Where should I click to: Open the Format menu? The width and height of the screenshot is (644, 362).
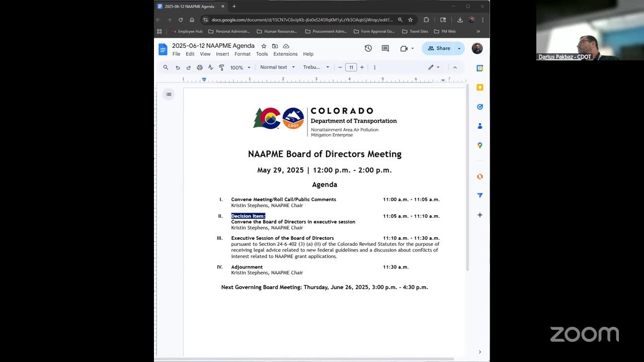click(243, 54)
